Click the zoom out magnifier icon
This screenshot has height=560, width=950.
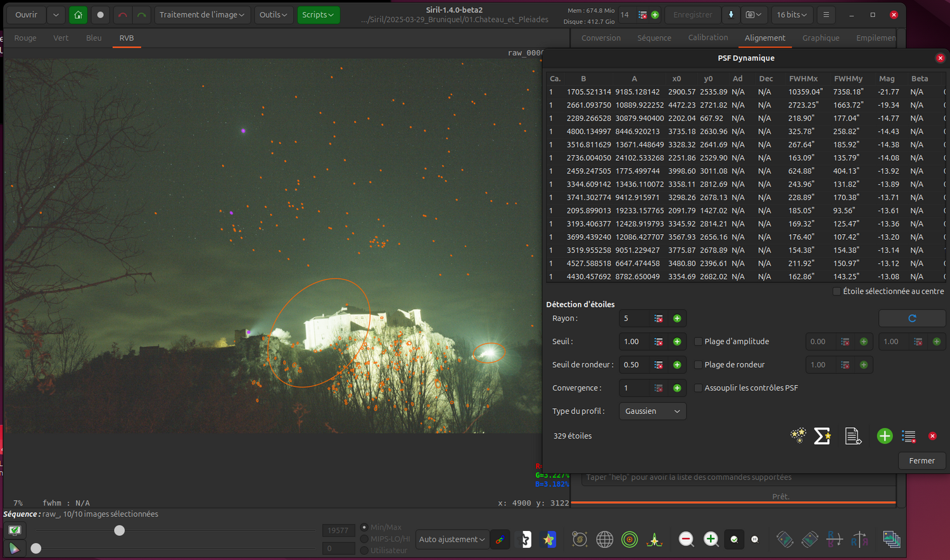[686, 539]
